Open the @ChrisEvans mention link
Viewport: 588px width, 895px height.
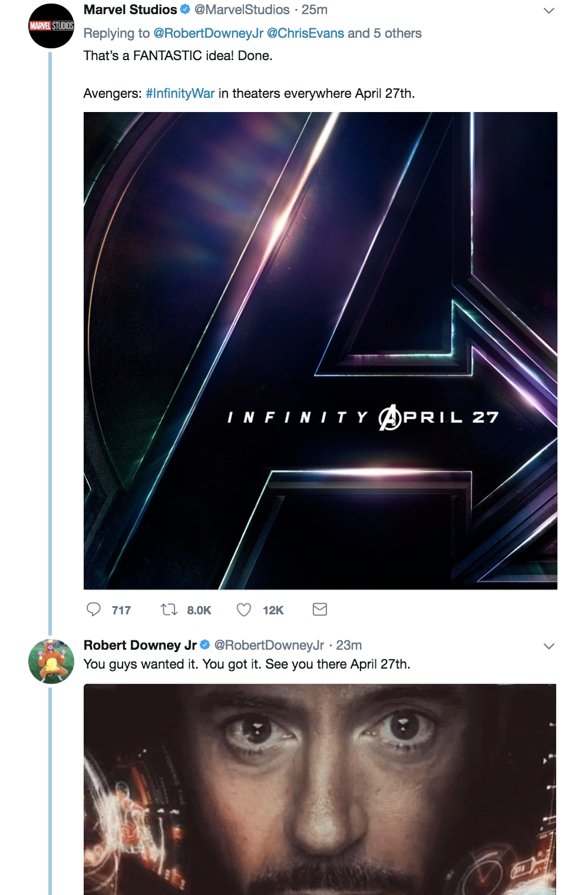pos(305,34)
